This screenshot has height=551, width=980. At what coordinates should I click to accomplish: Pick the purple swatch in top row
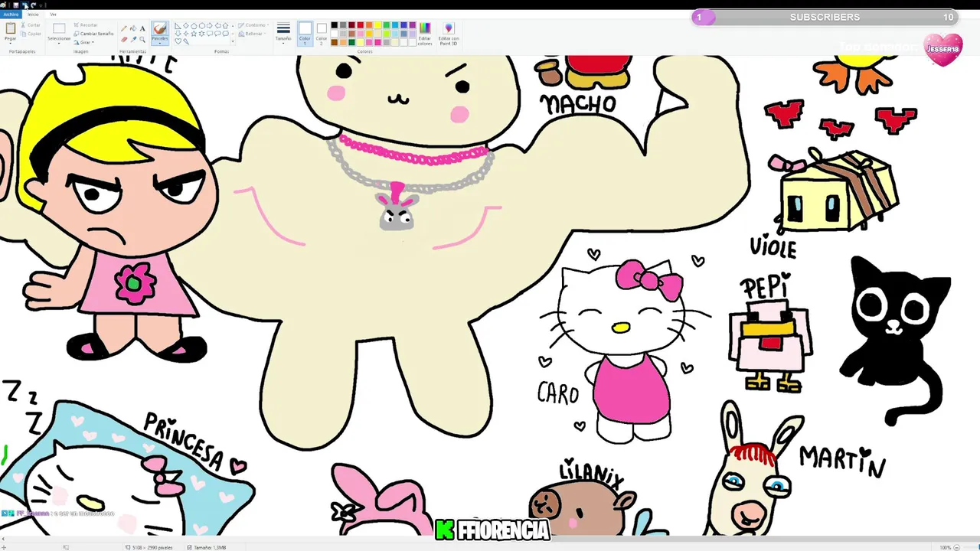(x=413, y=25)
